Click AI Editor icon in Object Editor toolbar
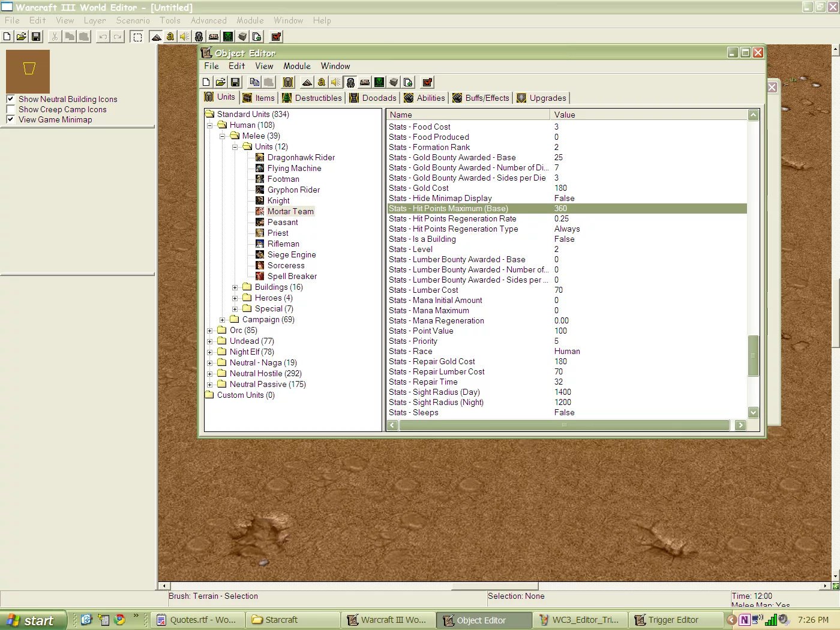This screenshot has width=840, height=630. (x=379, y=82)
